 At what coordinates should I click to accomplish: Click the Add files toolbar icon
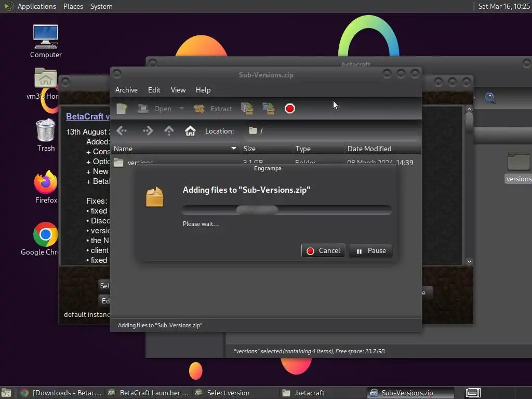coord(247,109)
